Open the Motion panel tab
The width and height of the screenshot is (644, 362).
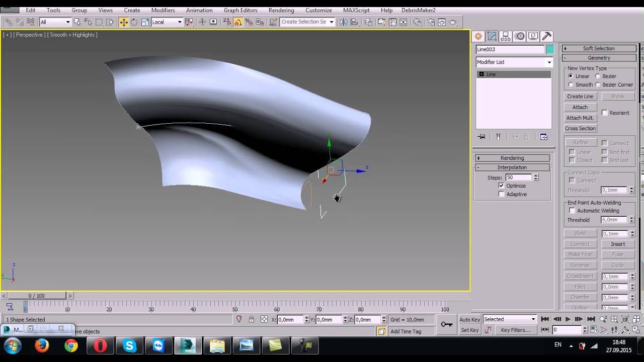[520, 36]
